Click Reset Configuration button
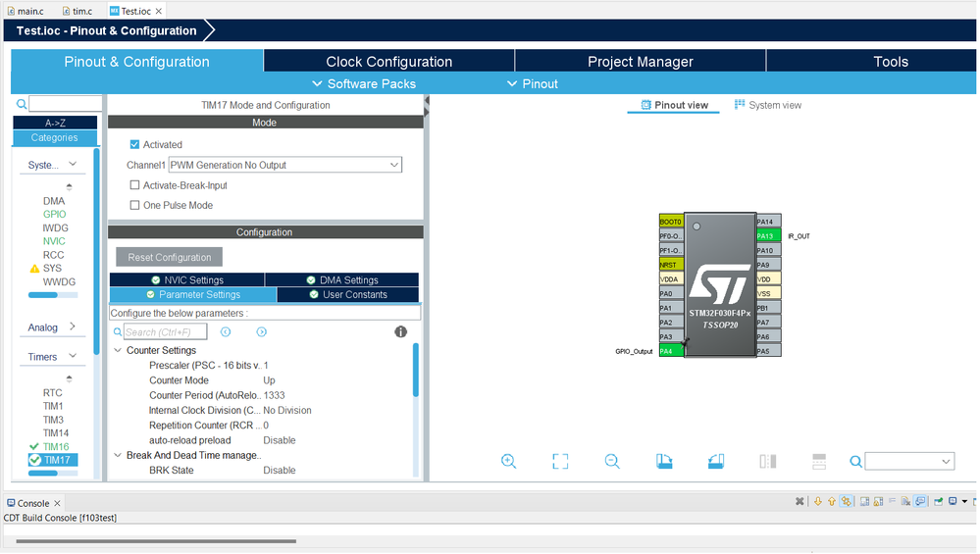980x554 pixels. pos(170,257)
